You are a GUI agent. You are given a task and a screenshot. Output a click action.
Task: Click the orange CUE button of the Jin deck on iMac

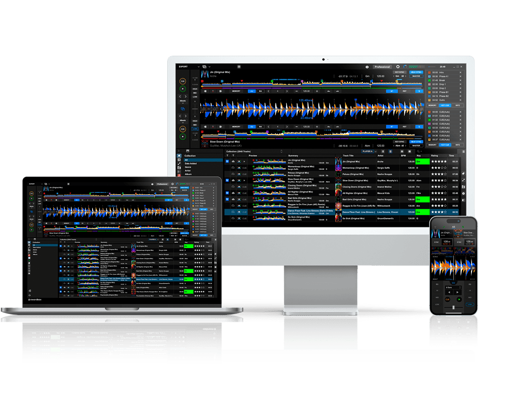pyautogui.click(x=183, y=81)
